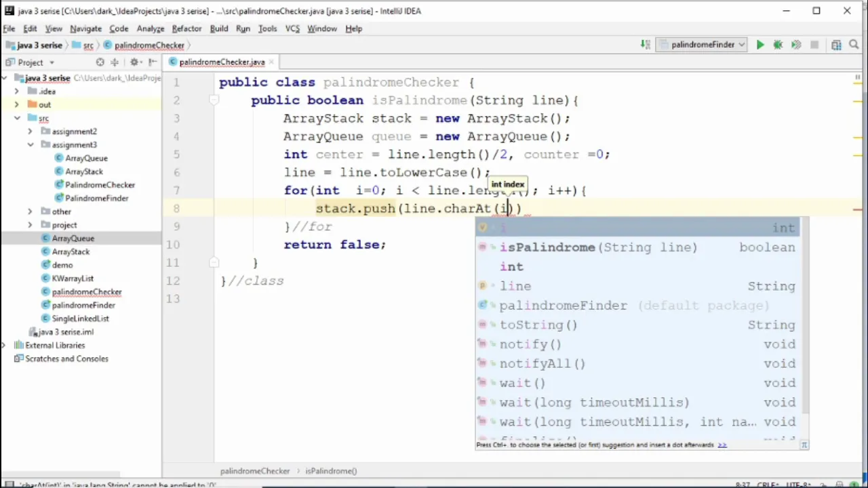Click Scroll from Source target icon
Image resolution: width=868 pixels, height=488 pixels.
coord(100,62)
